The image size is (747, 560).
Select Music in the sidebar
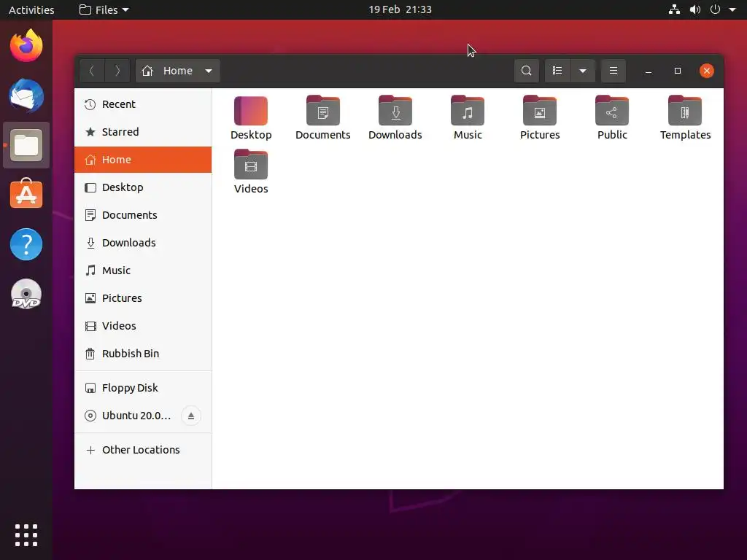[x=143, y=271]
